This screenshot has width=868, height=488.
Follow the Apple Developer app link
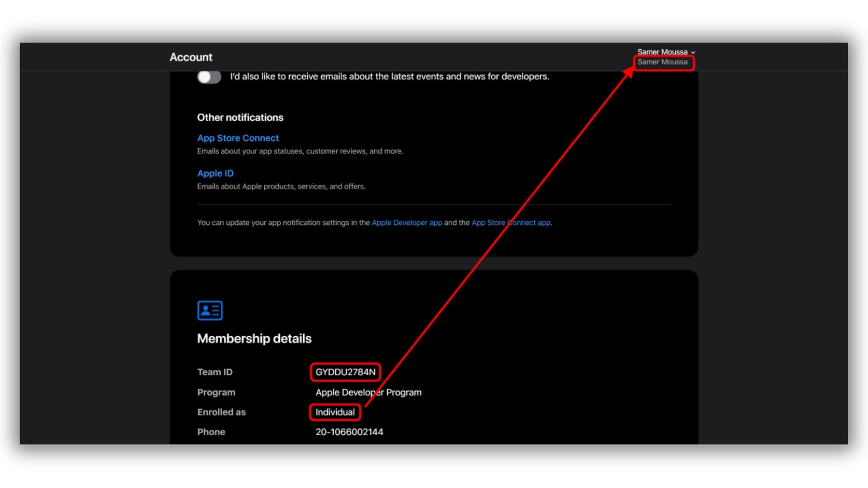(407, 223)
